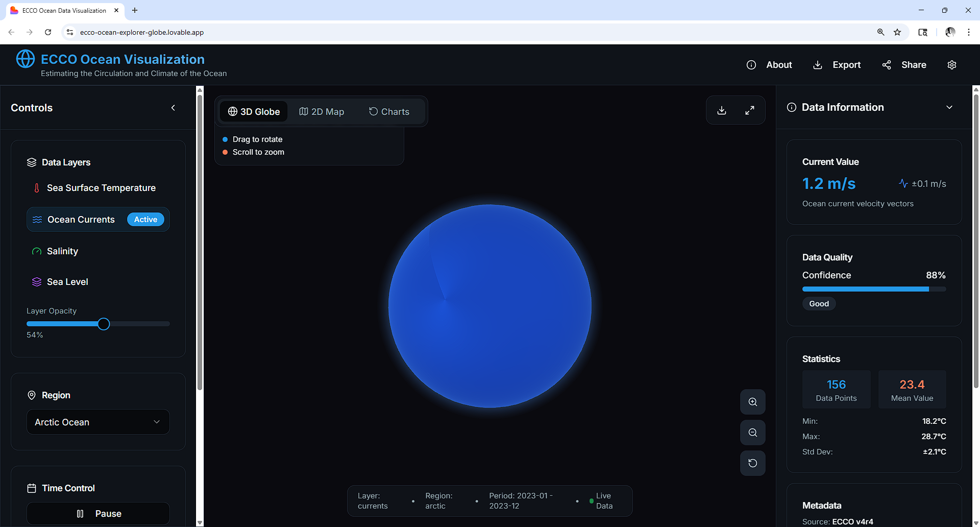This screenshot has height=527, width=980.
Task: Click the 1.2 m/s current value
Action: (829, 183)
